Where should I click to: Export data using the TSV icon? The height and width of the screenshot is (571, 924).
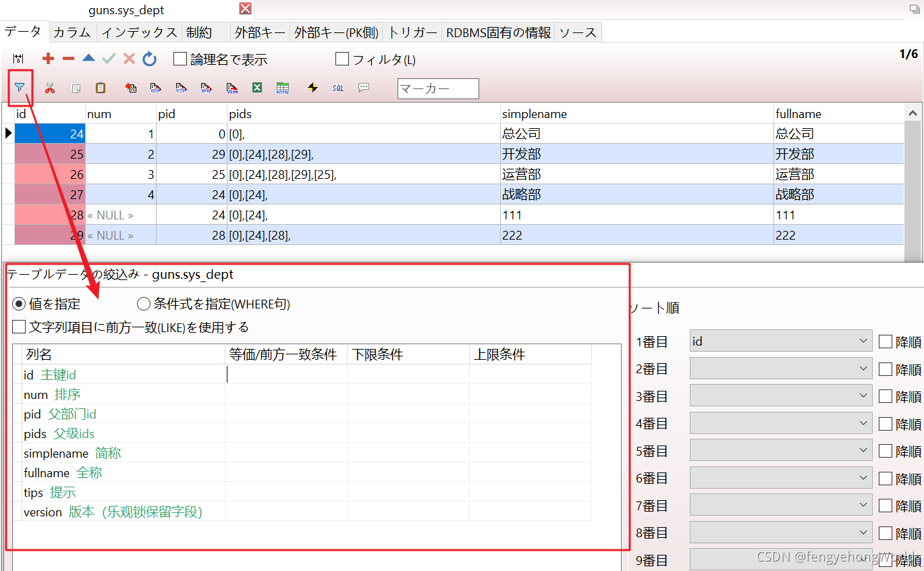point(181,88)
